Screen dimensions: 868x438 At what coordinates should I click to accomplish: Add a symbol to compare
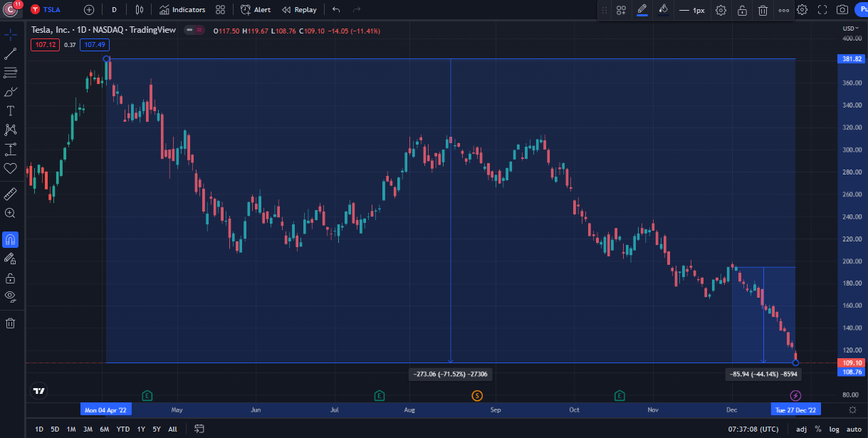[x=88, y=10]
